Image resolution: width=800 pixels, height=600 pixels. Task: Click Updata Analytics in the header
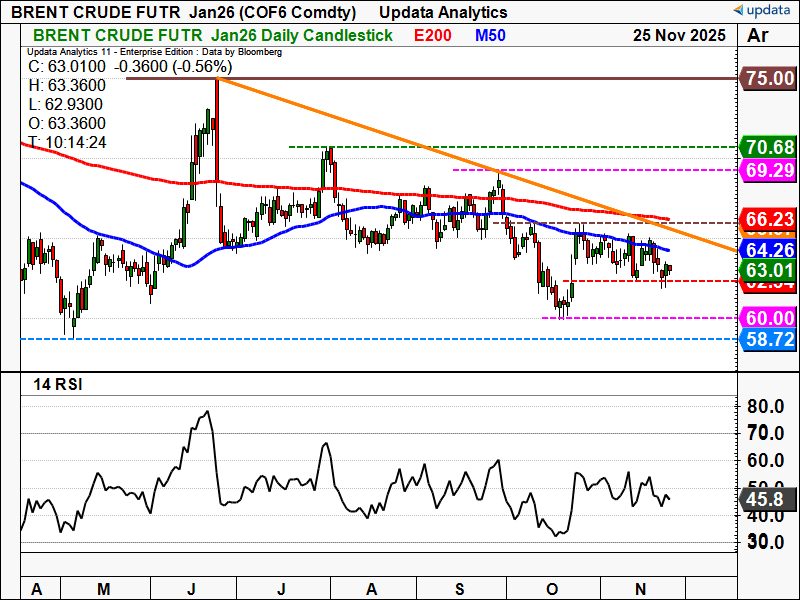point(445,12)
